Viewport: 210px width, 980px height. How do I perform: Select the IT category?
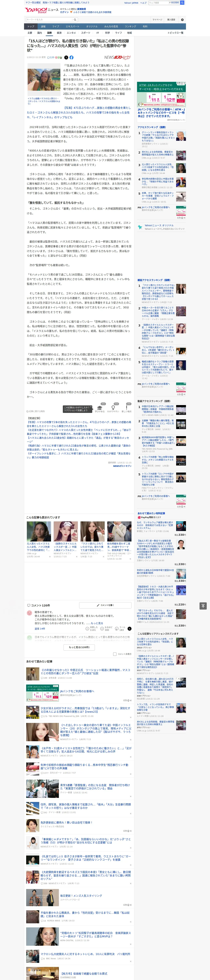pyautogui.click(x=98, y=33)
